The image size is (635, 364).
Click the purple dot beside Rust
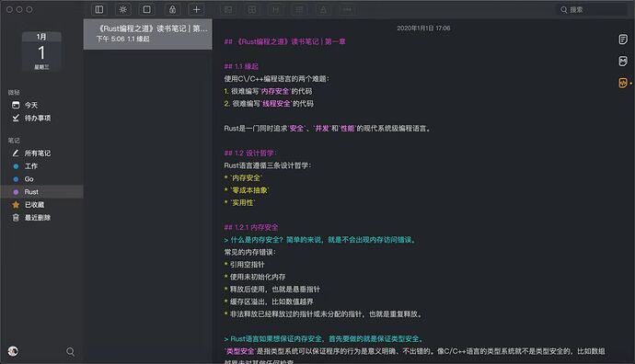pyautogui.click(x=16, y=192)
